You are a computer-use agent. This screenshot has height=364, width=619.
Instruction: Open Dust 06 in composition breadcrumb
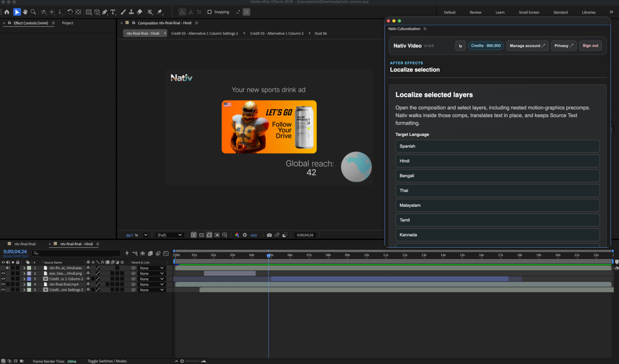coord(321,33)
